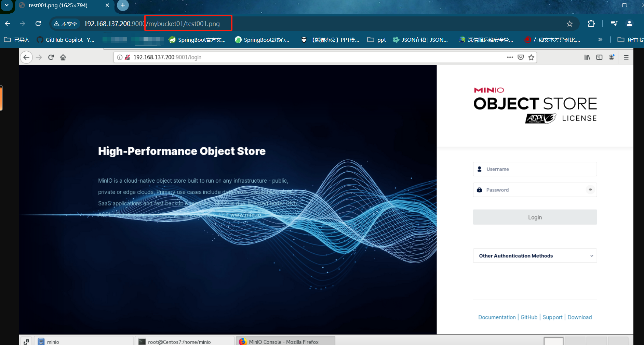Open Firefox page actions three-dot menu
The image size is (644, 345).
[510, 57]
